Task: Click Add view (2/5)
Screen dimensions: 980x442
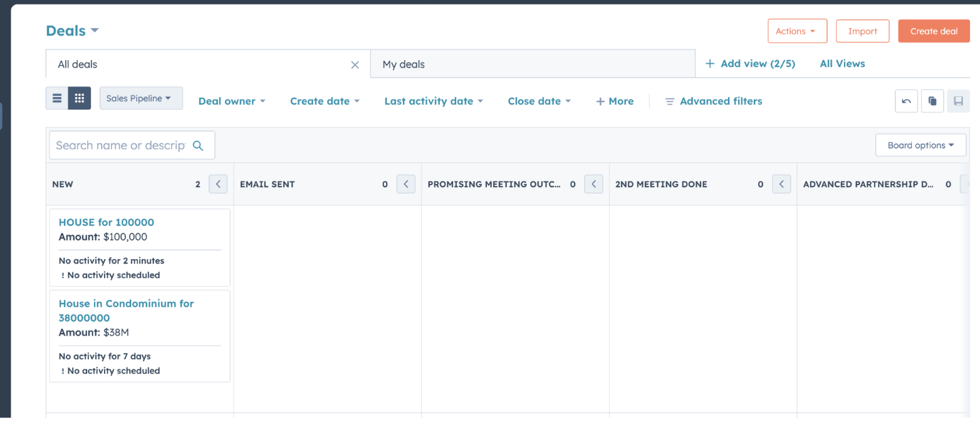Action: (x=750, y=63)
